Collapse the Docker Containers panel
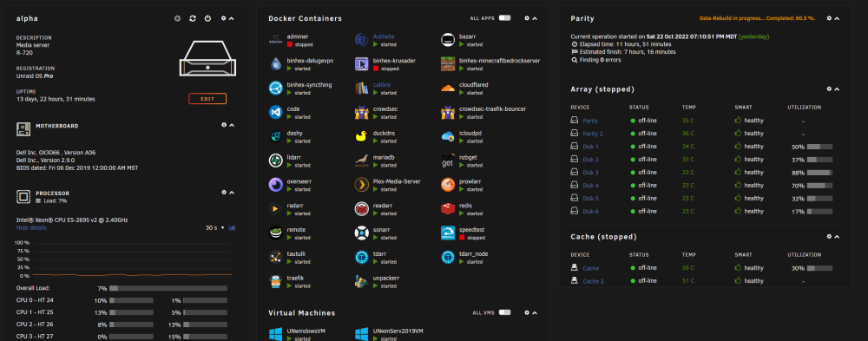 tap(534, 18)
